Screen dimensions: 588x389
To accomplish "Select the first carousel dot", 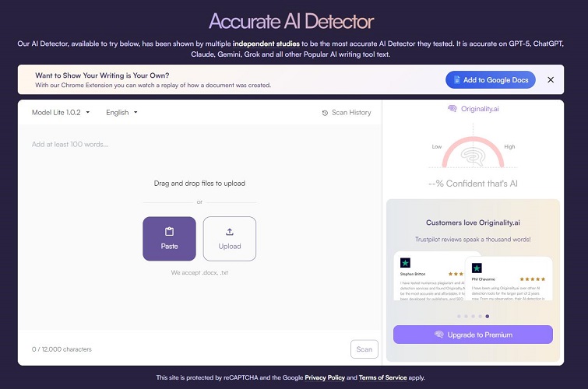I will [459, 317].
